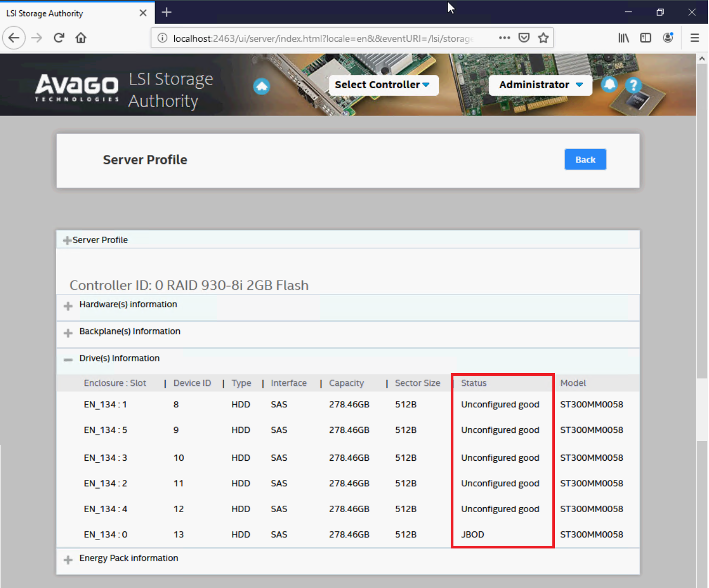709x588 pixels.
Task: Open the notifications bell icon
Action: 609,84
